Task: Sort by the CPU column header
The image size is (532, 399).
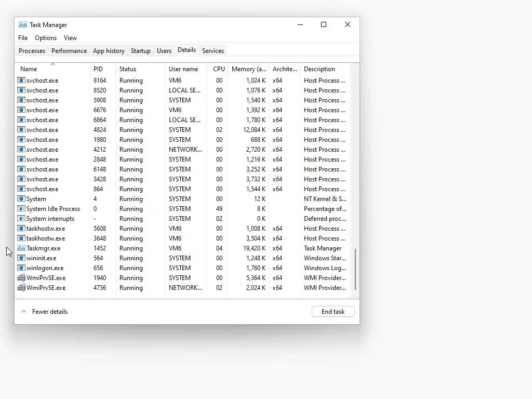Action: (218, 69)
